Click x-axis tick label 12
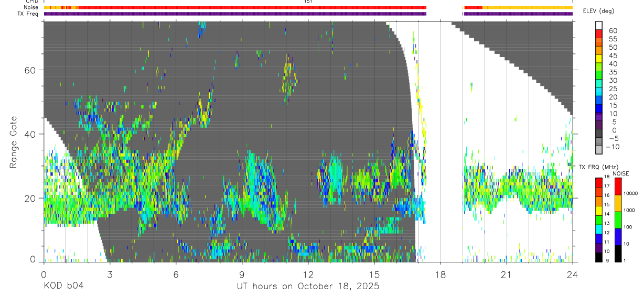The width and height of the screenshot is (644, 297). [x=308, y=274]
